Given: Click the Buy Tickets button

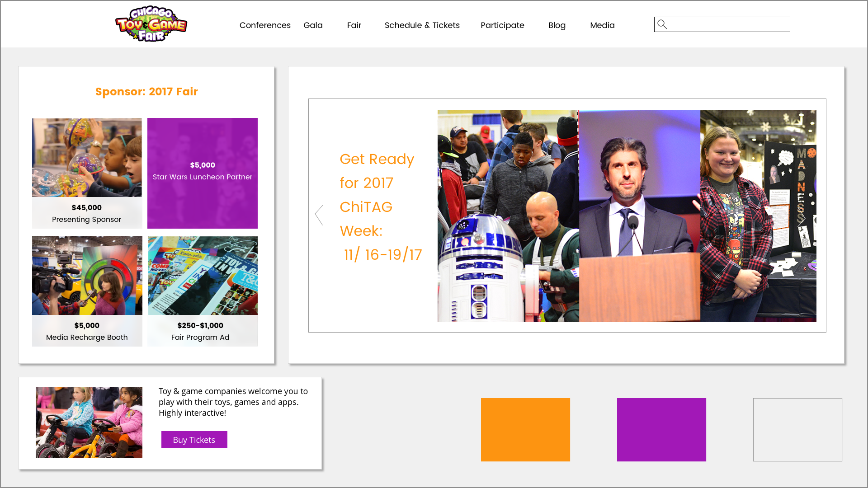Looking at the screenshot, I should 194,440.
